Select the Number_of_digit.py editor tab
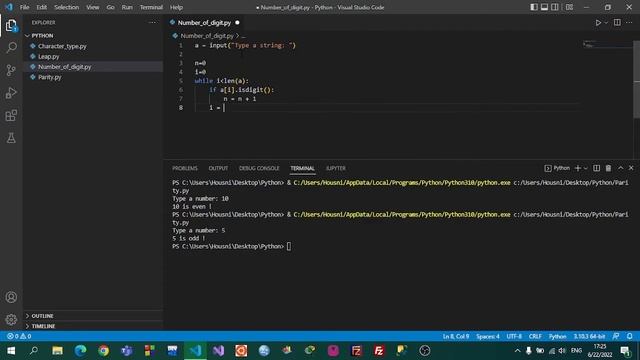The height and width of the screenshot is (360, 640). (204, 23)
